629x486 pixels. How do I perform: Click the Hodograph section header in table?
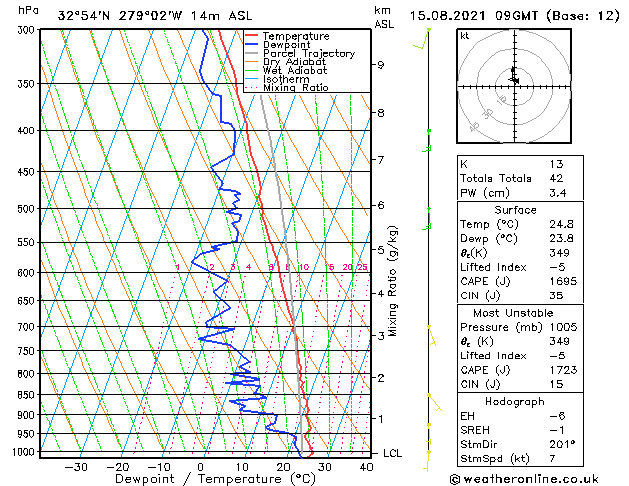tap(515, 401)
